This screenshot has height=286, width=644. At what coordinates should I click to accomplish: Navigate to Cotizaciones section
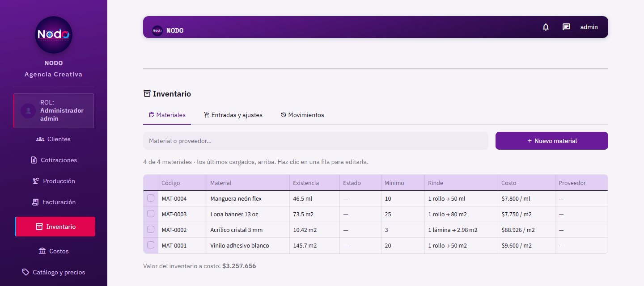(x=54, y=160)
